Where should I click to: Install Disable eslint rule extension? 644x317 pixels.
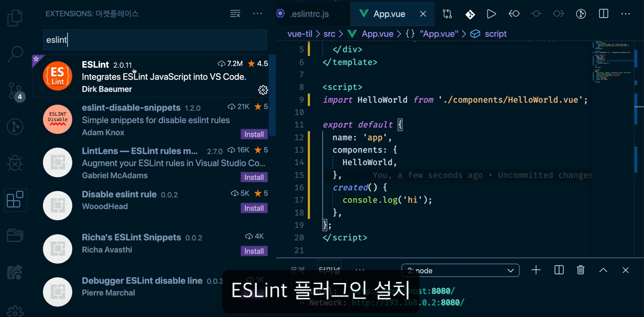[254, 208]
